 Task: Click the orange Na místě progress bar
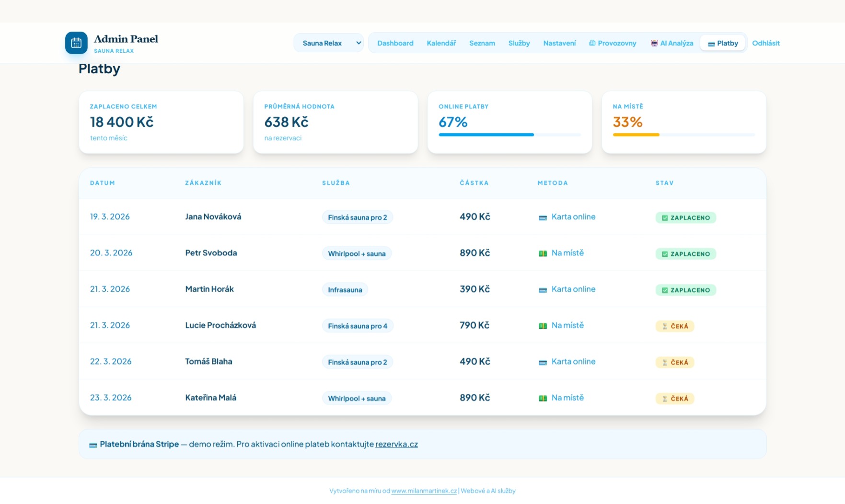636,135
